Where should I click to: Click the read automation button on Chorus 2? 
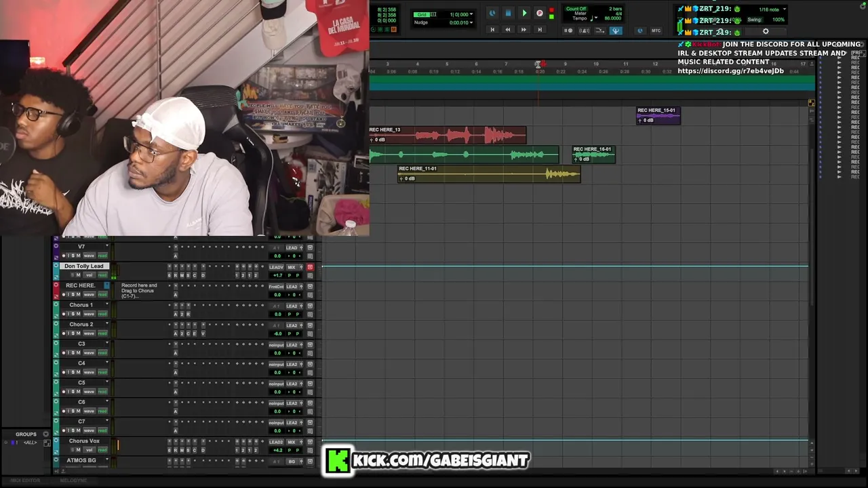tap(102, 333)
